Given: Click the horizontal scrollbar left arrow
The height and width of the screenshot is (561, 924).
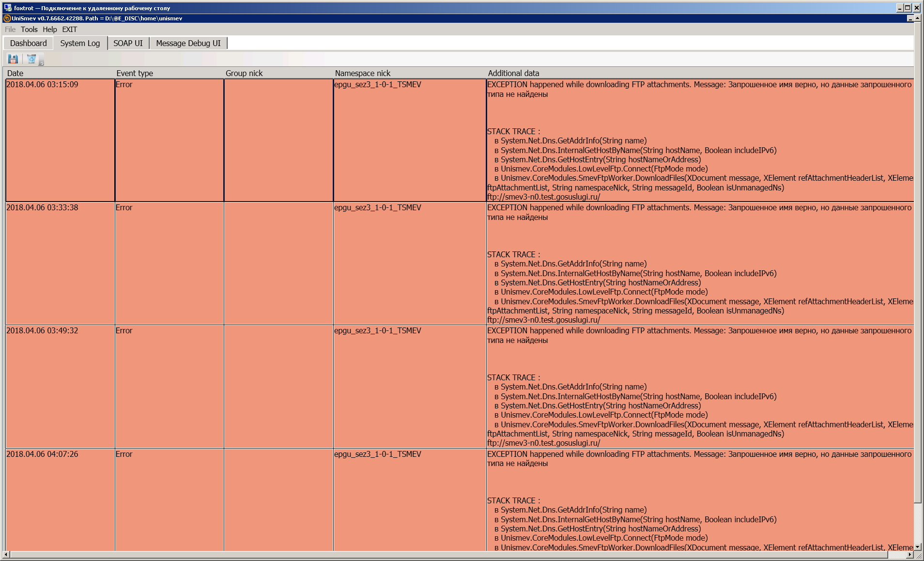Looking at the screenshot, I should [6, 555].
